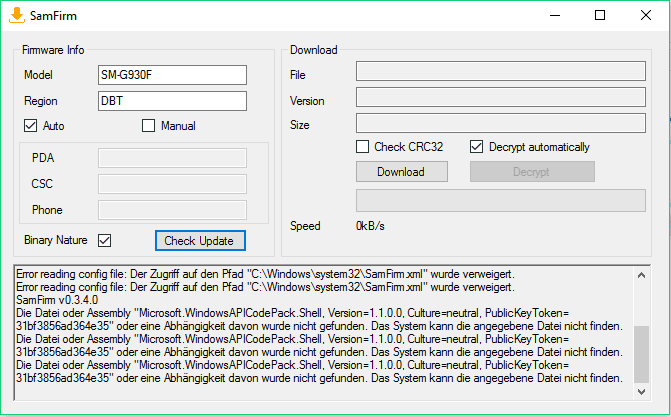This screenshot has height=417, width=671.
Task: Click the 0kB/s speed value
Action: click(x=370, y=226)
